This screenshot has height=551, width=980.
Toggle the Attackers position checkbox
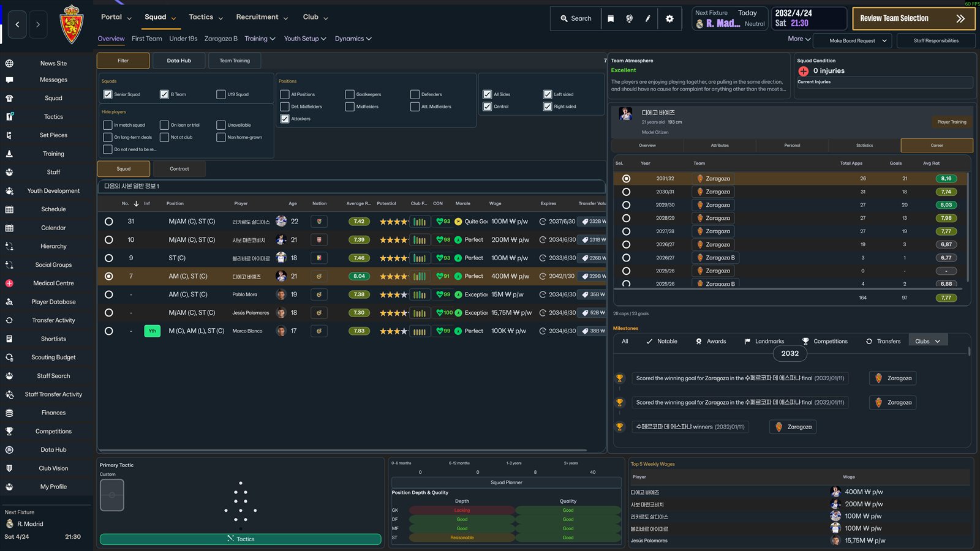tap(285, 119)
